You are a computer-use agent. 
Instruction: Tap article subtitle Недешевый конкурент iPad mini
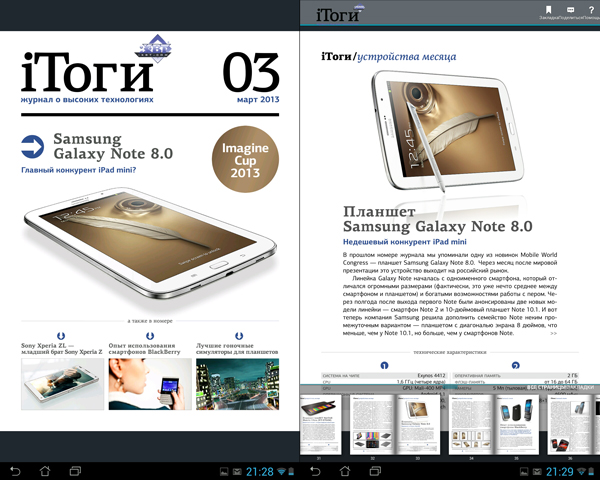[404, 242]
